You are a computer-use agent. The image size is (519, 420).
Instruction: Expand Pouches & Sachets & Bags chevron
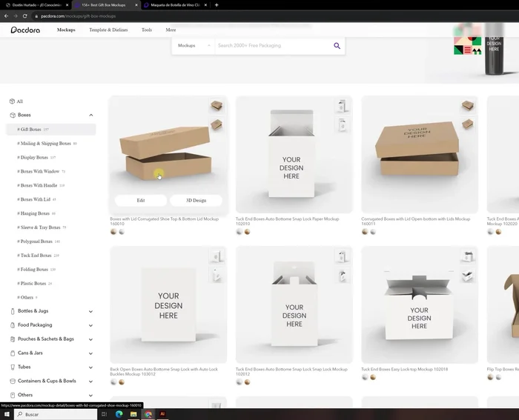[x=90, y=339]
